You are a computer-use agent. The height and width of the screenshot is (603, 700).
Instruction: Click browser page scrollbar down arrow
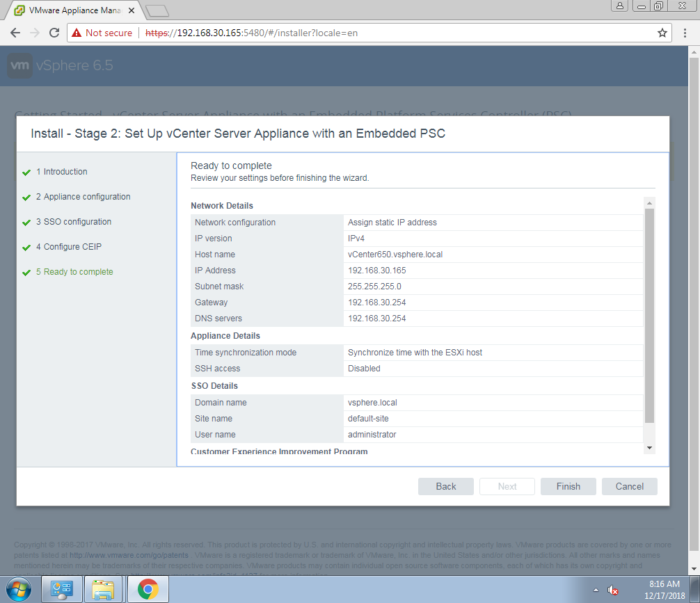point(694,569)
